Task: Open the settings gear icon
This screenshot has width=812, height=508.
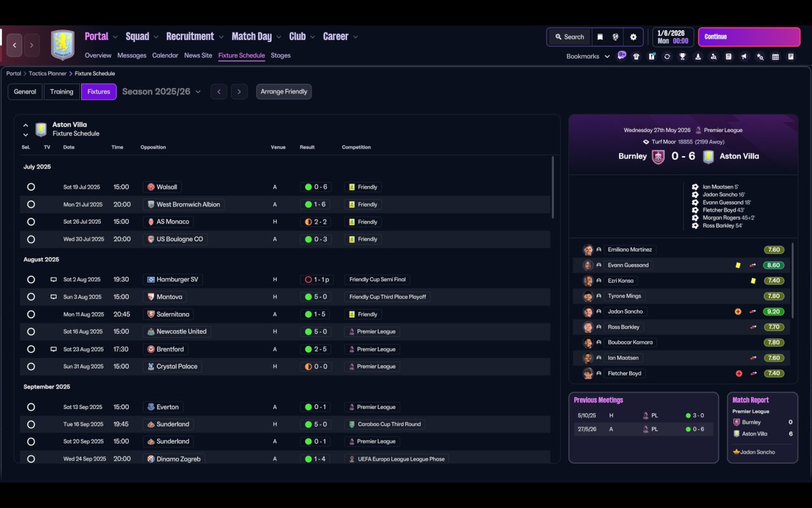Action: [633, 37]
